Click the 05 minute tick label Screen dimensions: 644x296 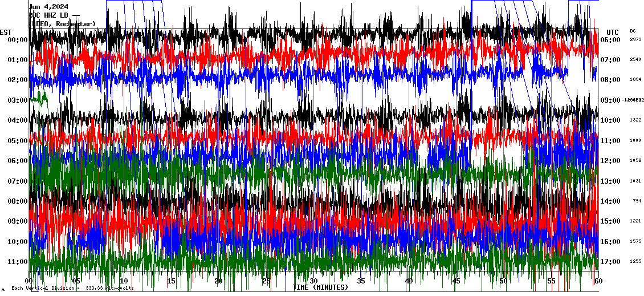pyautogui.click(x=76, y=281)
